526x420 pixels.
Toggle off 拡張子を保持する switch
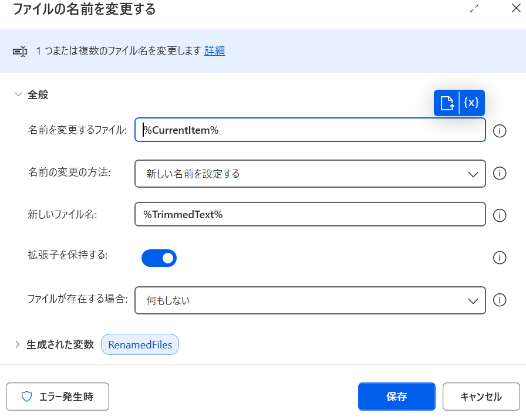pos(159,258)
